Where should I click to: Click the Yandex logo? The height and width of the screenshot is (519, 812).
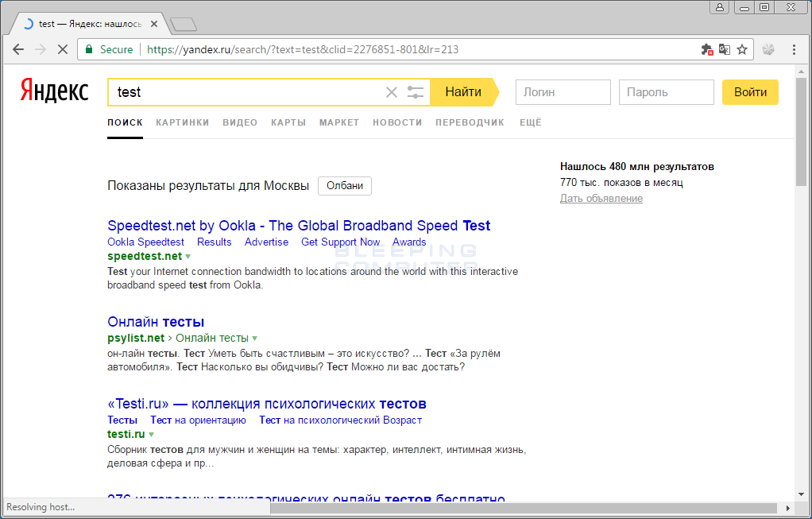[54, 91]
